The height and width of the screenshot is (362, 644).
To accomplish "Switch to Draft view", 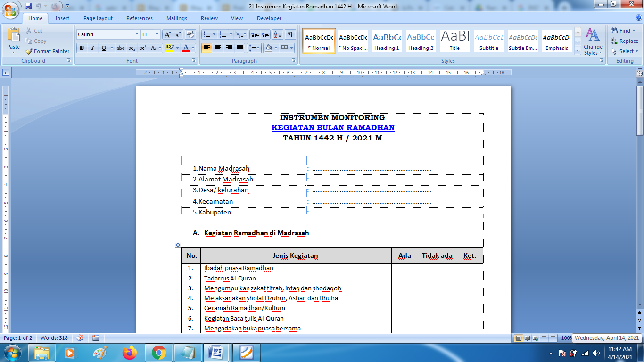I will click(x=553, y=338).
